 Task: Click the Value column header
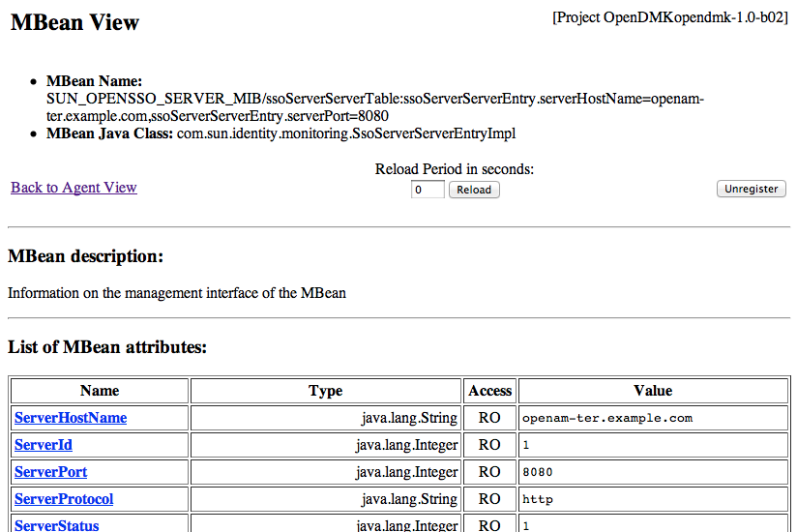point(653,390)
